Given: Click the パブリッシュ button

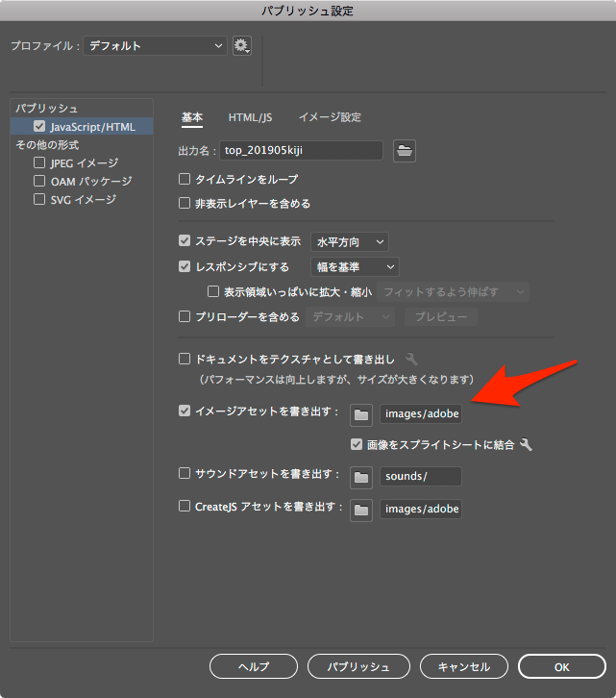Looking at the screenshot, I should (357, 666).
